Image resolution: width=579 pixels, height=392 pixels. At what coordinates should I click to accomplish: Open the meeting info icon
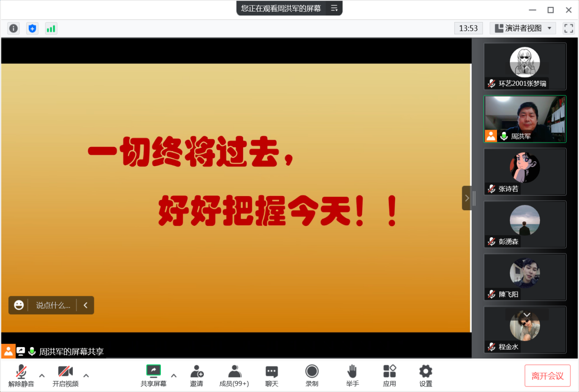click(14, 28)
